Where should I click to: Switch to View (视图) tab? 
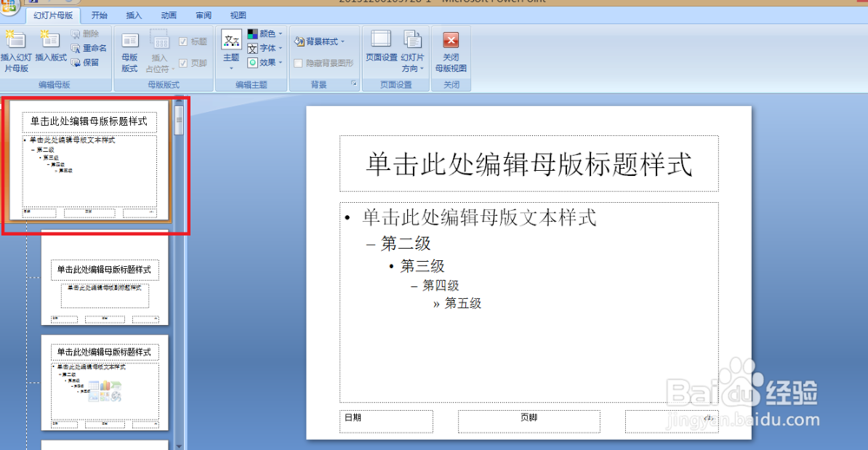click(x=238, y=16)
